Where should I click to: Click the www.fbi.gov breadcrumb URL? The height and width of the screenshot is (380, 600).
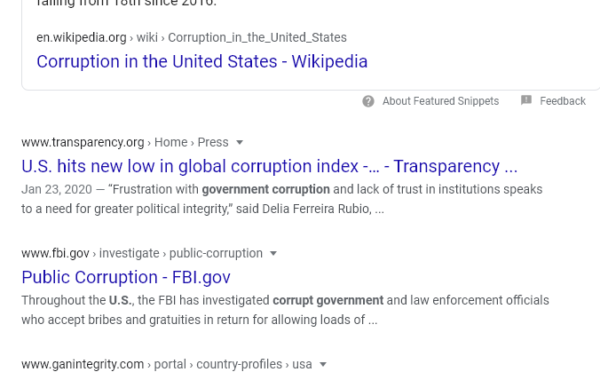click(55, 253)
